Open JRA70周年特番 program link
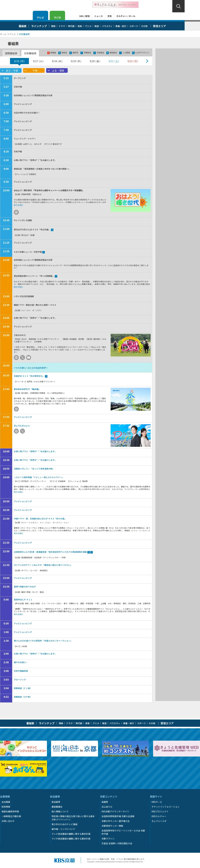 click(38, 477)
